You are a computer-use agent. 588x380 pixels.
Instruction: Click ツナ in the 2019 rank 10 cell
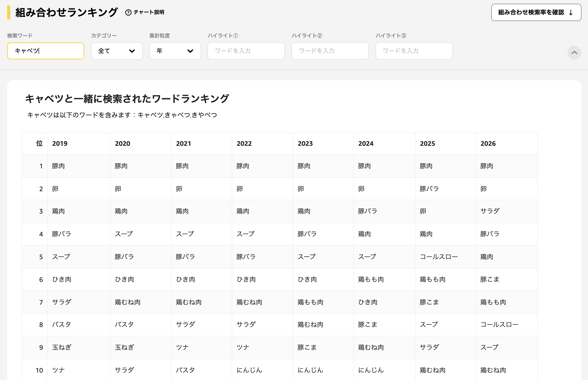coord(59,370)
